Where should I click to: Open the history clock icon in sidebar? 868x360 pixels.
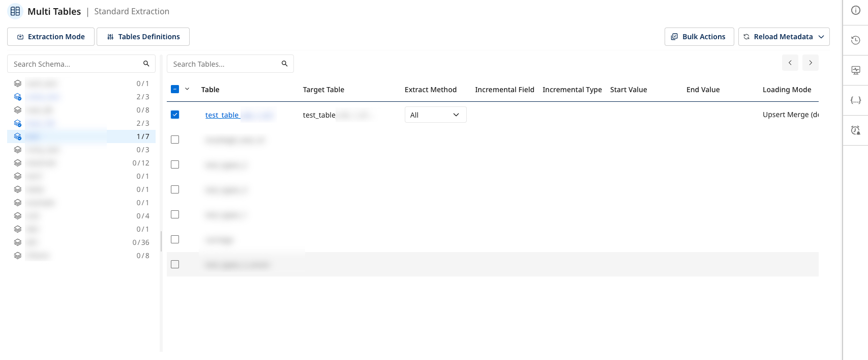coord(856,40)
